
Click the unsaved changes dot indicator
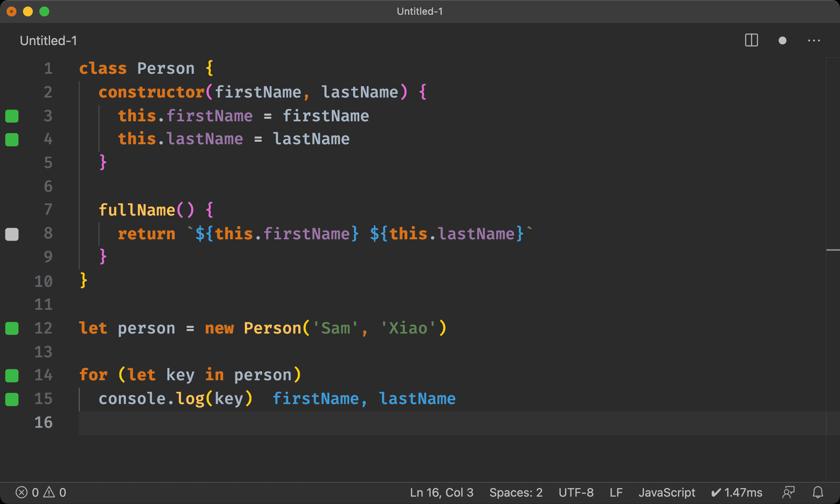click(782, 41)
